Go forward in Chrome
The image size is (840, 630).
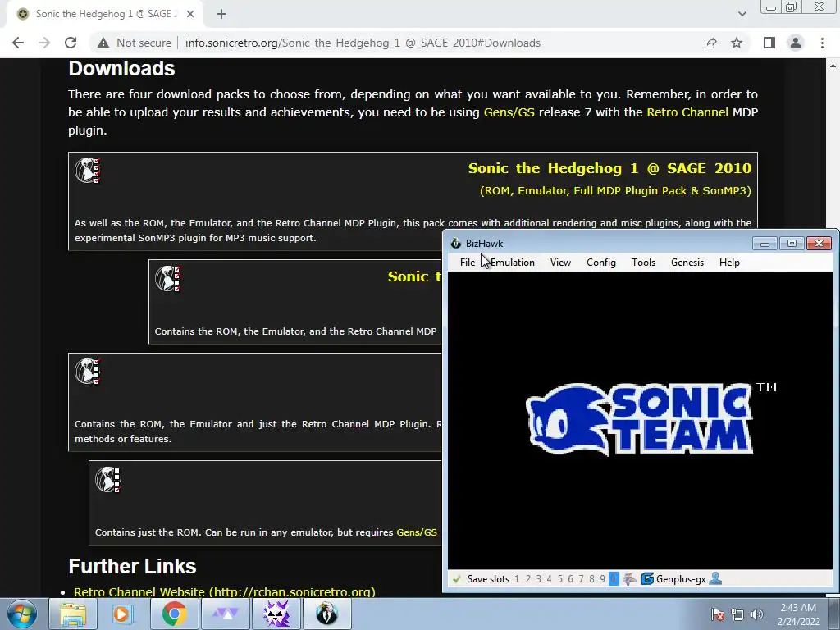44,43
